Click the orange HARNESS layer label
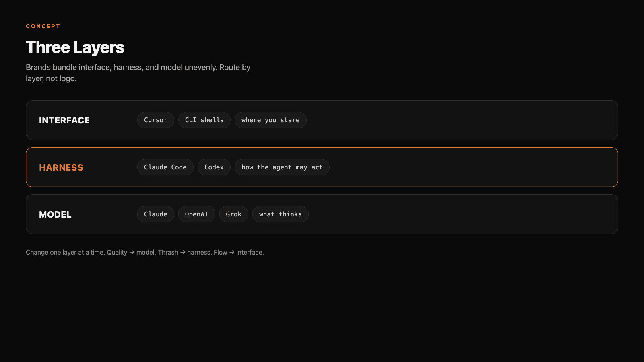The image size is (644, 362). pyautogui.click(x=61, y=167)
